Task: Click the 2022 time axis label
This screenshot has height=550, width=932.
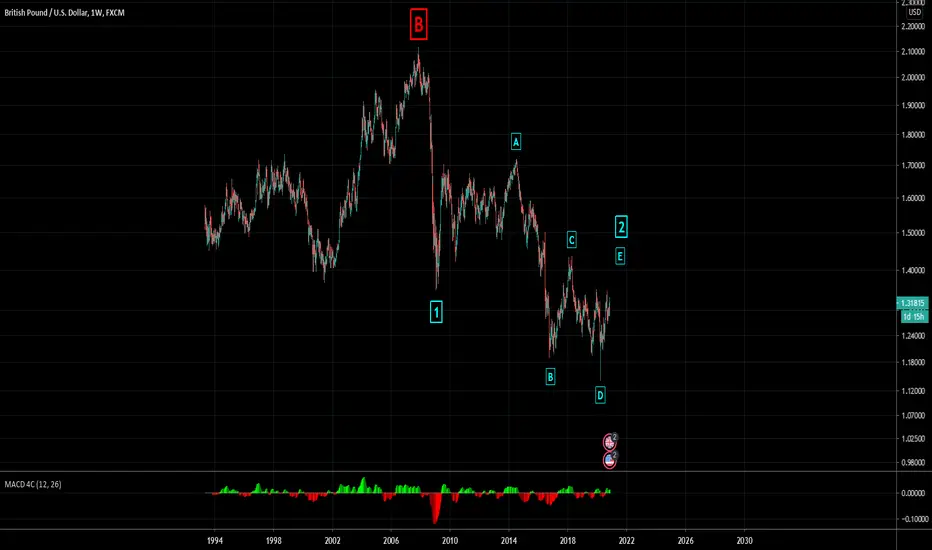Action: pos(626,540)
